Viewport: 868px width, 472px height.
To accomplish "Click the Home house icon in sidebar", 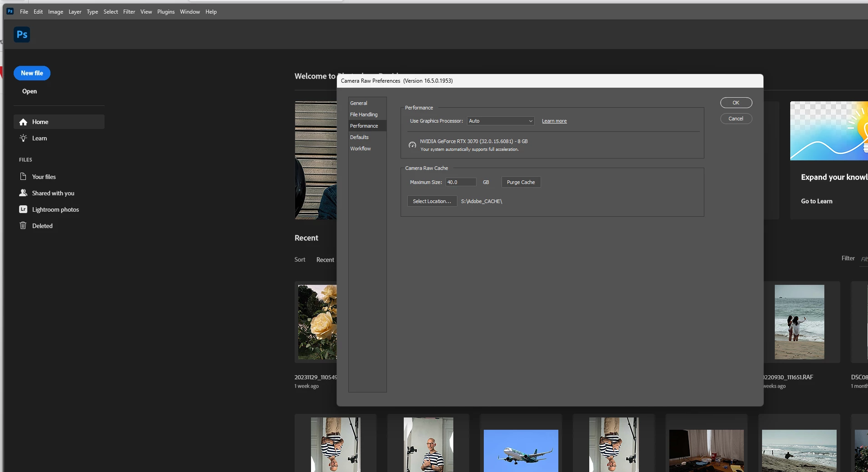I will 23,122.
